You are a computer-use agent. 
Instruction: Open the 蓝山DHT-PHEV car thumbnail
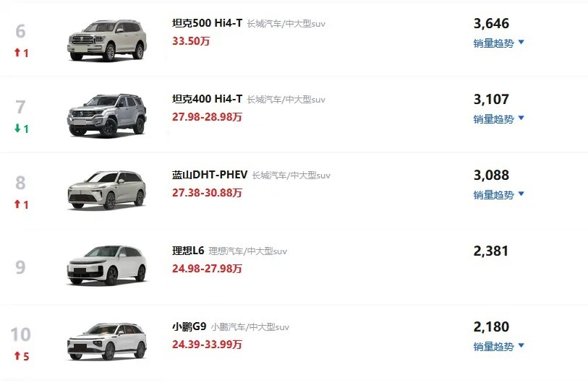[107, 190]
